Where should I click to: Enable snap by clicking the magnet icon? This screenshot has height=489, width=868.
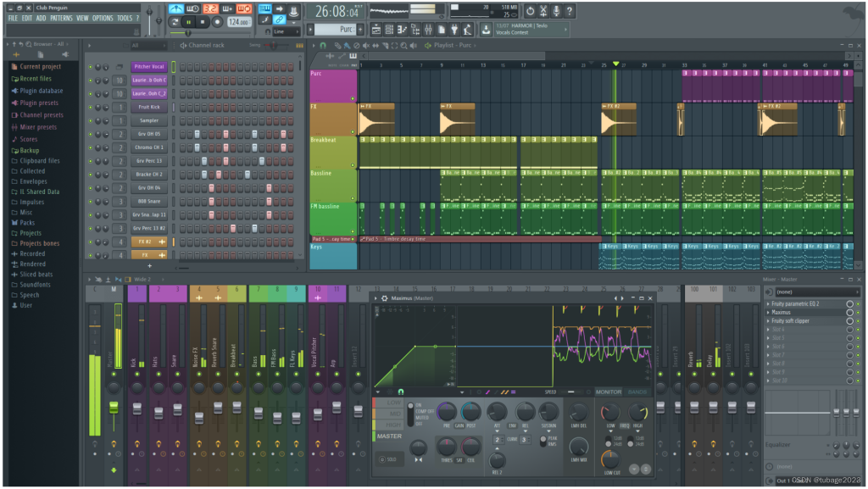click(323, 44)
